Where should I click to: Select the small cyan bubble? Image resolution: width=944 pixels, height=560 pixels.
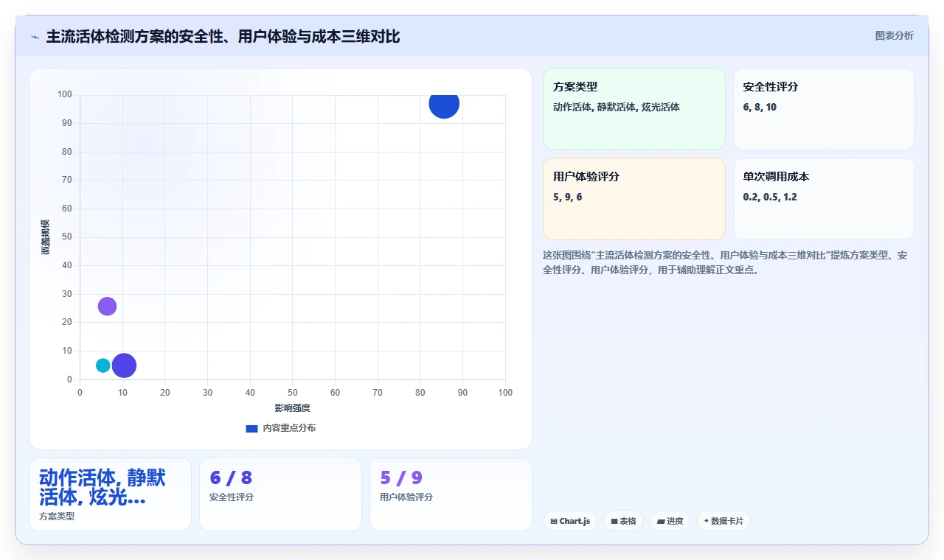[103, 365]
